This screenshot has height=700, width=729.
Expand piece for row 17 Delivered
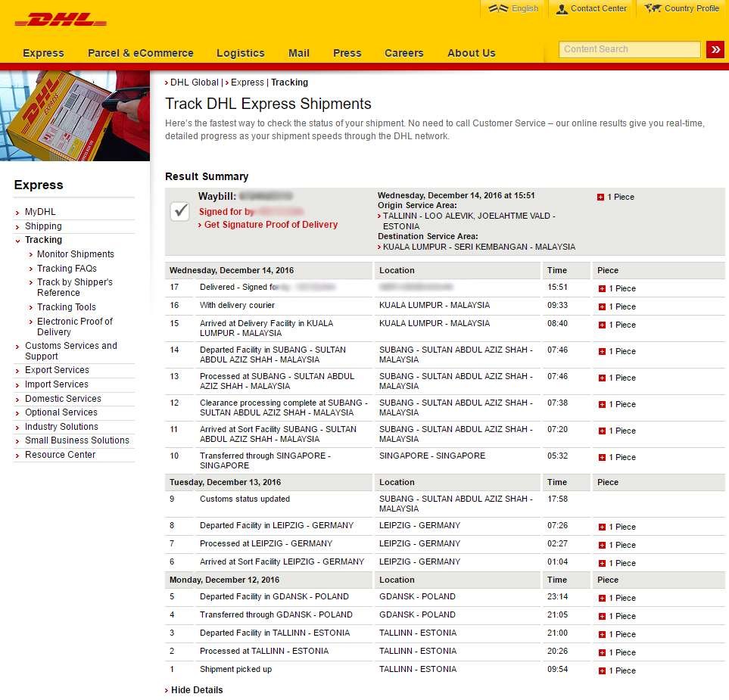[x=602, y=288]
